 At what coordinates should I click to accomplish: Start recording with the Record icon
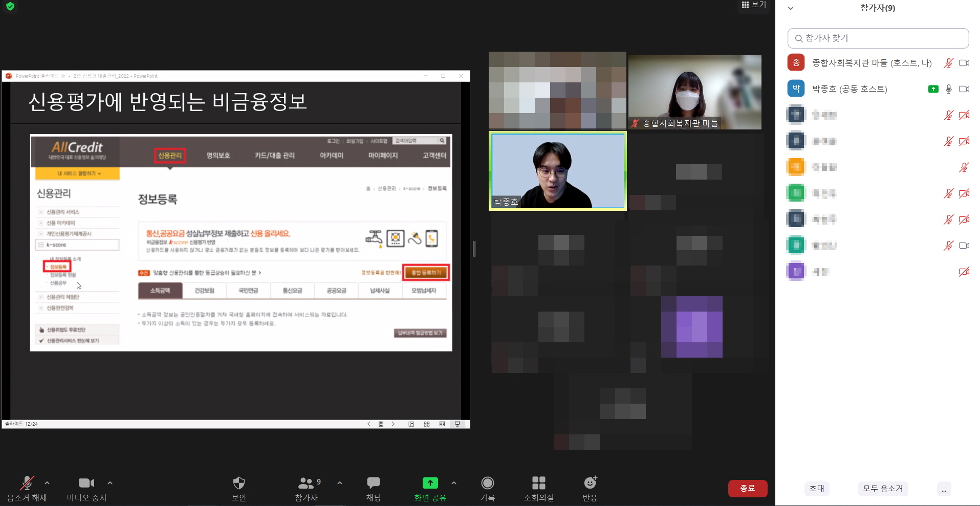487,483
